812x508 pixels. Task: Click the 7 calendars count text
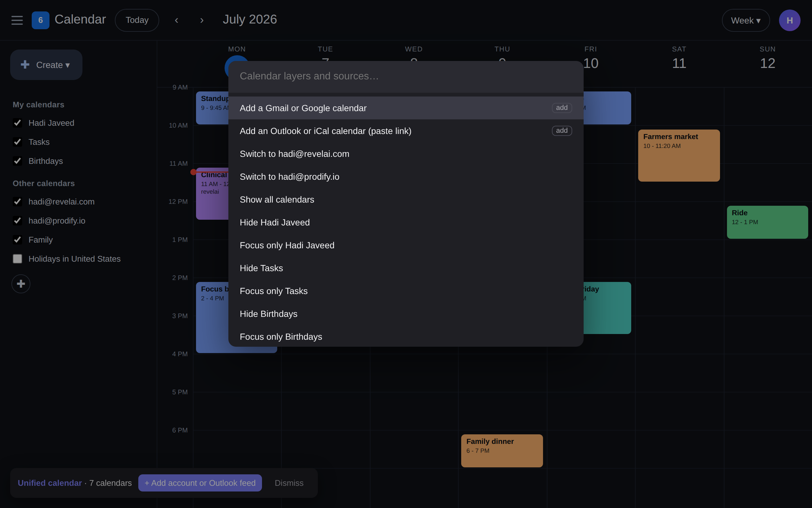tap(110, 483)
